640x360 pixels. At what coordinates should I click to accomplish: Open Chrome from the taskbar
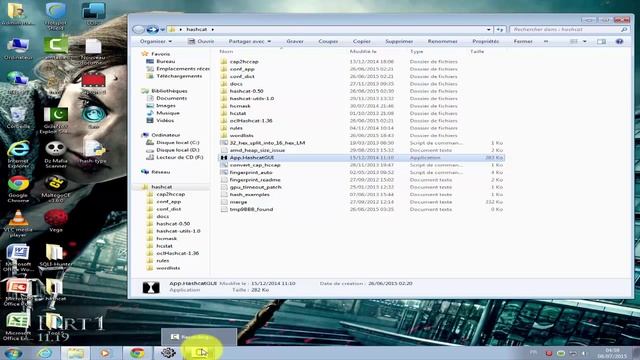coord(137,353)
